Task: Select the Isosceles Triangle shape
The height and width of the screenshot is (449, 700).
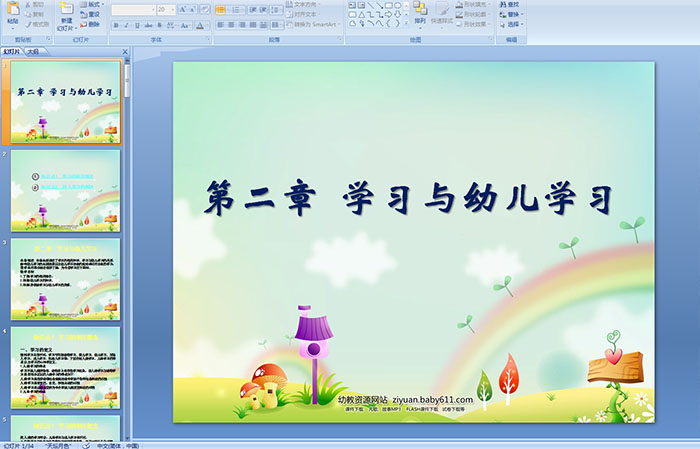Action: 362,15
